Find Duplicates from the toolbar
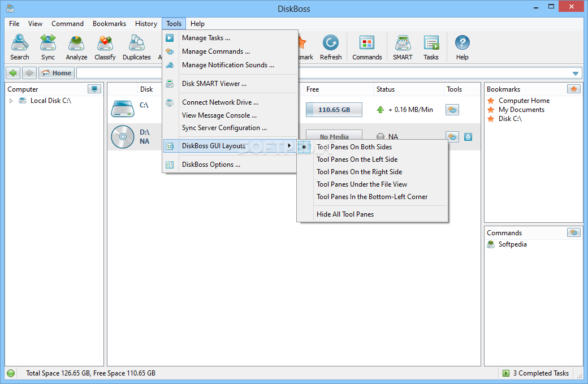 click(x=136, y=47)
